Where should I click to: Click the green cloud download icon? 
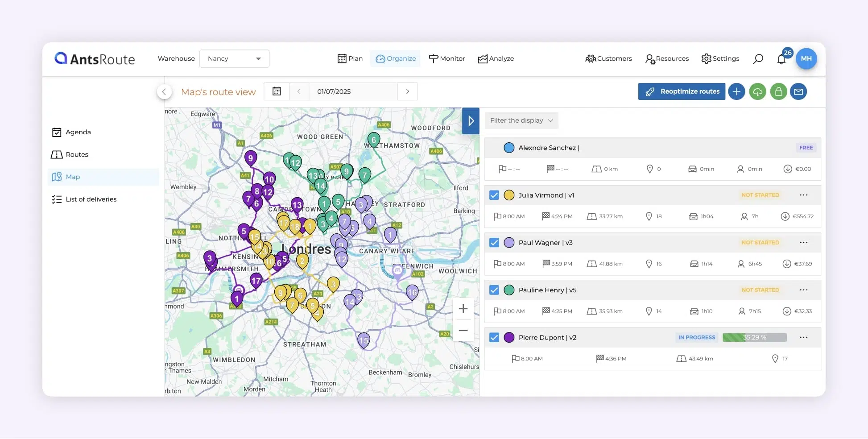tap(757, 91)
